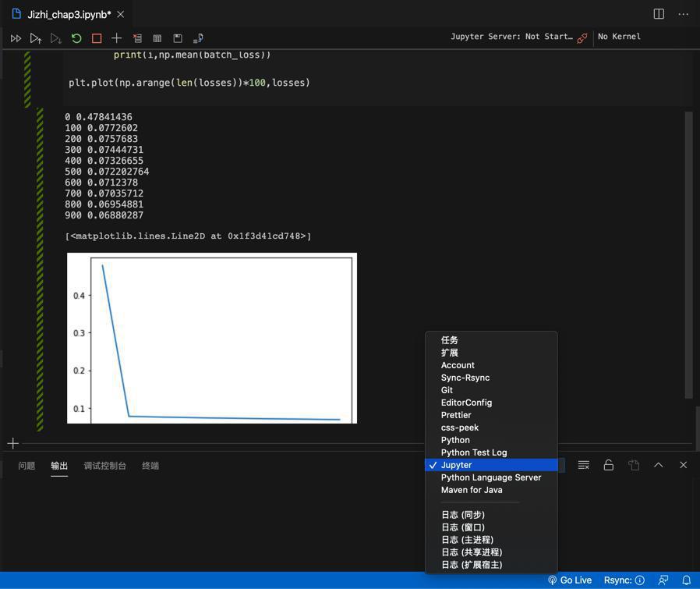Click Go Live in status bar

coord(570,580)
